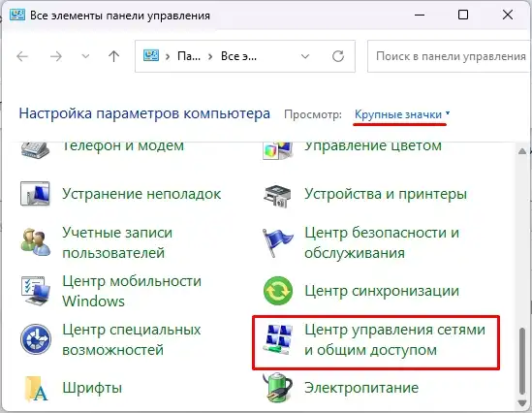Viewport: 532px width, 413px height.
Task: Open the Центр синхронизации link
Action: point(382,291)
